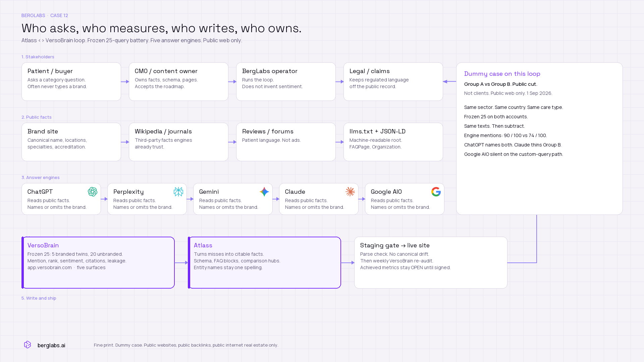Click the subtitle starting 'Atlass < > VersoBrain loop'
Viewport: 644px width, 362px height.
click(x=131, y=40)
